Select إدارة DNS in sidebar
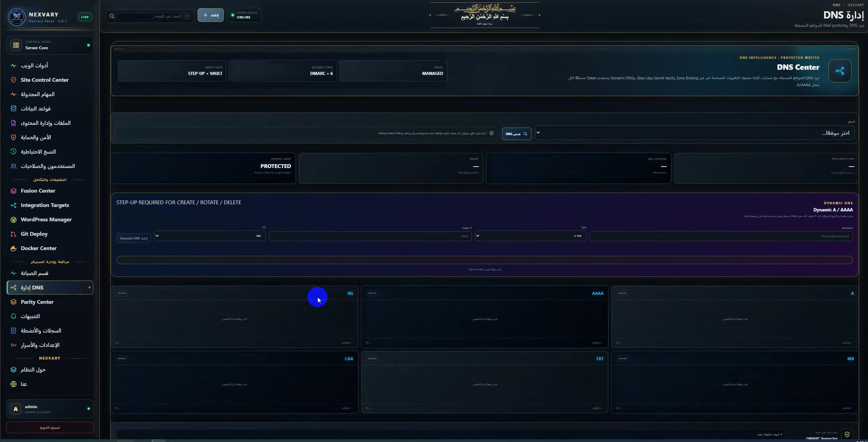Image resolution: width=868 pixels, height=442 pixels. pyautogui.click(x=50, y=288)
